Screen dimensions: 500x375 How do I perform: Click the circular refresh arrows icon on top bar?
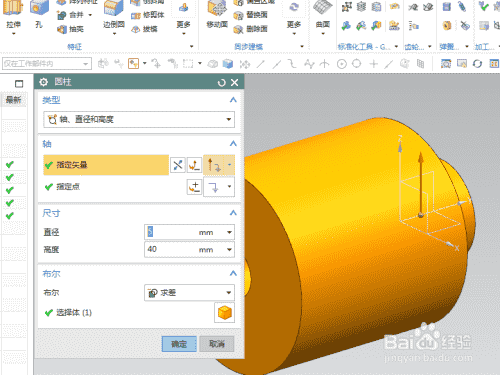pyautogui.click(x=477, y=63)
